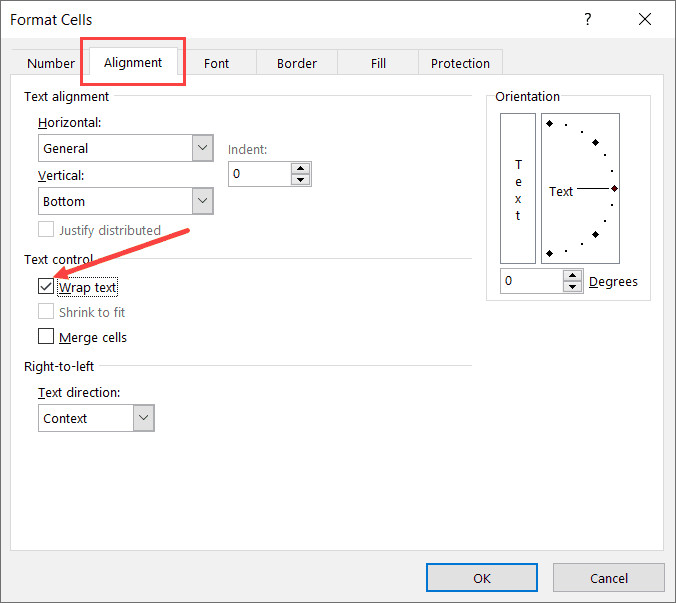676x603 pixels.
Task: Switch to the Number tab
Action: coord(51,63)
